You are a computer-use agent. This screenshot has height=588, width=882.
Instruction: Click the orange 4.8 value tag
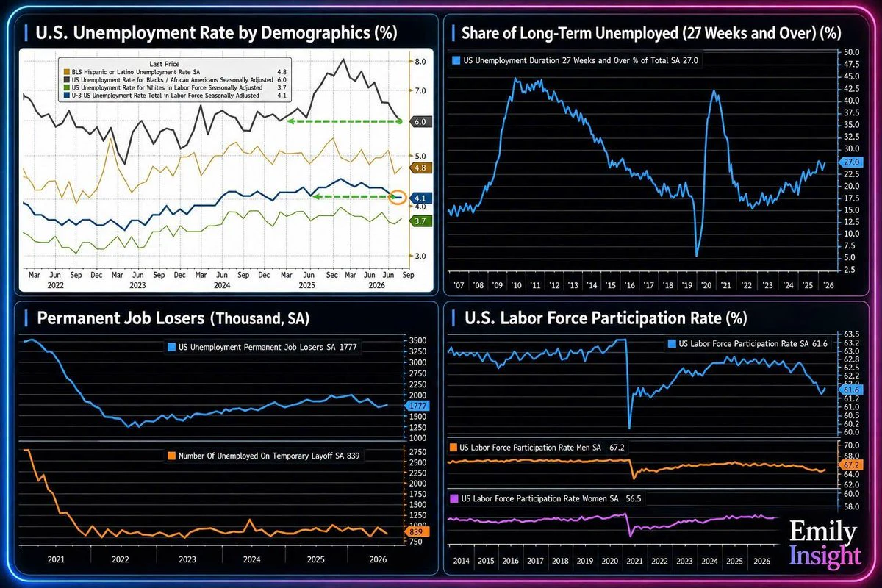point(421,168)
